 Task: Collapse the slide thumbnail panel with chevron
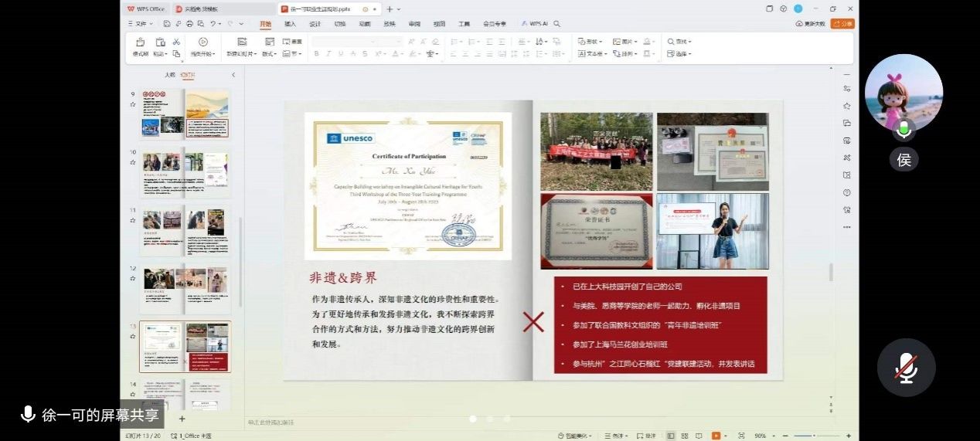click(x=233, y=75)
